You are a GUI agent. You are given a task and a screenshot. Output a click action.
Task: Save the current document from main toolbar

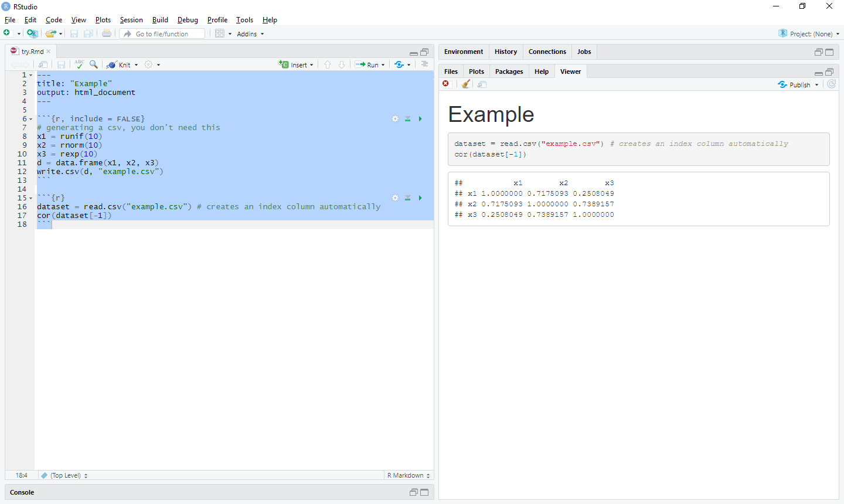pos(74,33)
